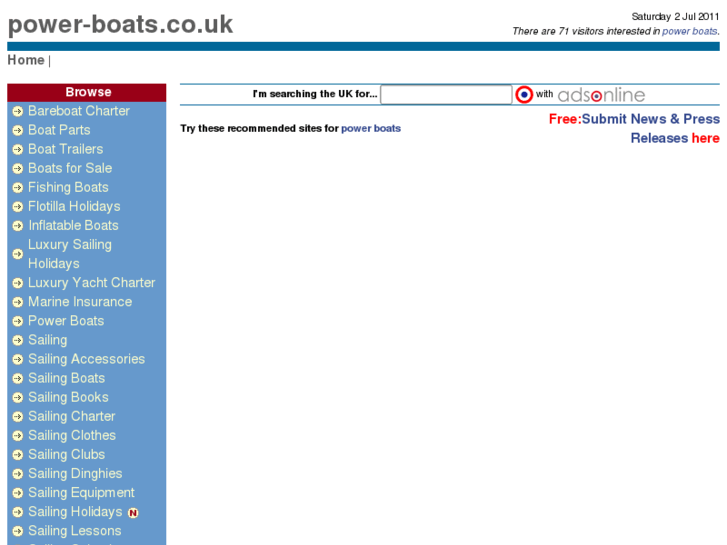Image resolution: width=727 pixels, height=545 pixels.
Task: Click the adsonline logo
Action: pos(601,95)
